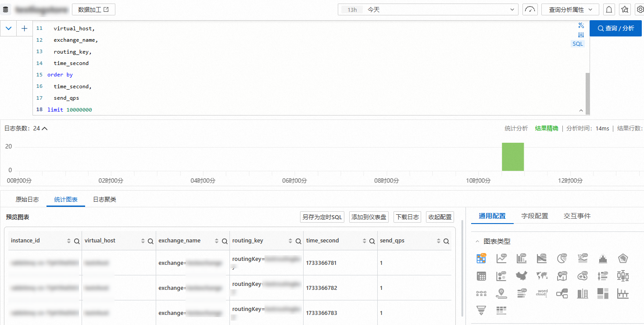Switch to the 原始日志 tab
Screen dimensions: 644x325
27,199
